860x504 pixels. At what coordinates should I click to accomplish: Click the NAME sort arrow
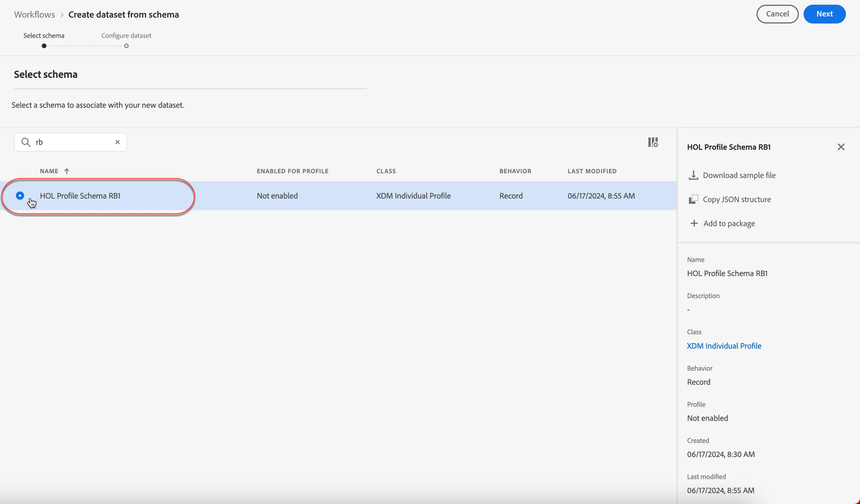66,171
